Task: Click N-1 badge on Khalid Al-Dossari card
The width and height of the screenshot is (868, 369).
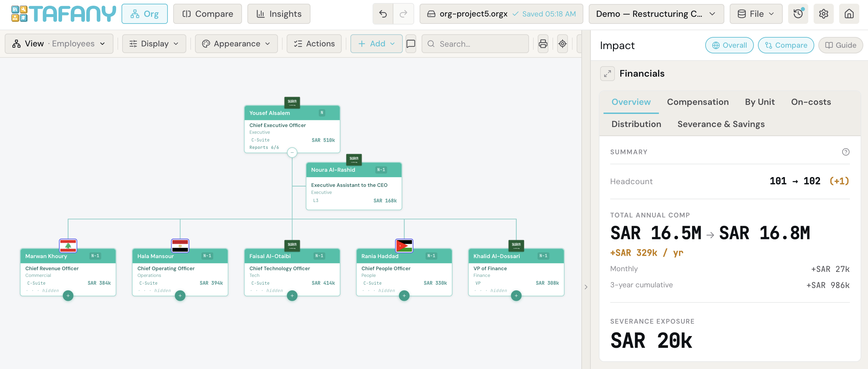Action: (543, 256)
